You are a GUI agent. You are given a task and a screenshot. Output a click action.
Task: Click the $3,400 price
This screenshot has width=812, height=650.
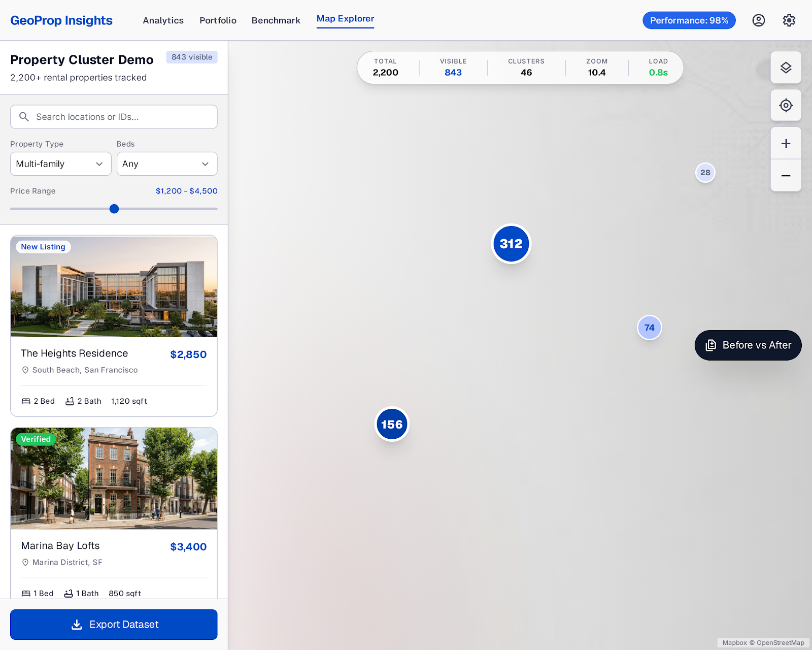188,547
